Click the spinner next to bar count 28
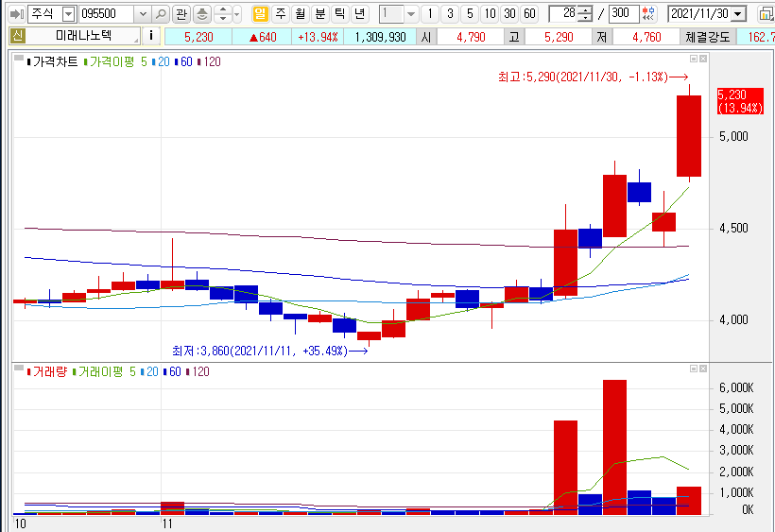This screenshot has height=532, width=775. coord(585,14)
